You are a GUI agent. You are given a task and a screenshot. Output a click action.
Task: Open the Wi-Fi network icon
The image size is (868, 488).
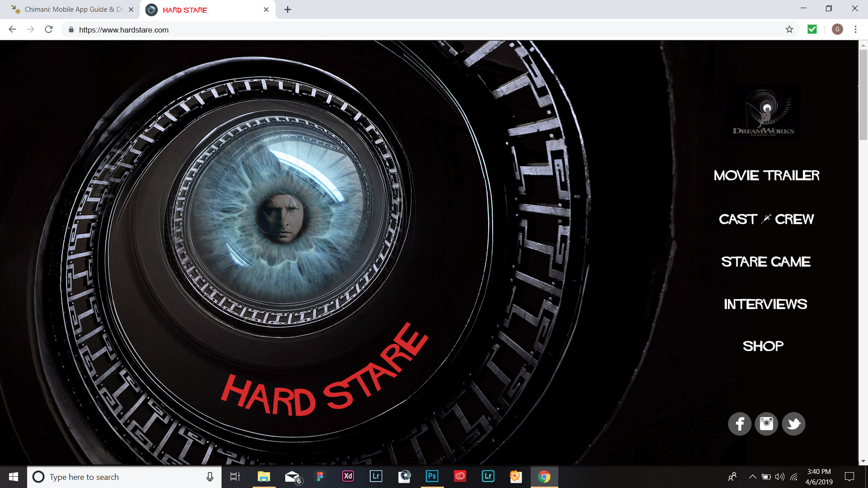click(x=794, y=477)
